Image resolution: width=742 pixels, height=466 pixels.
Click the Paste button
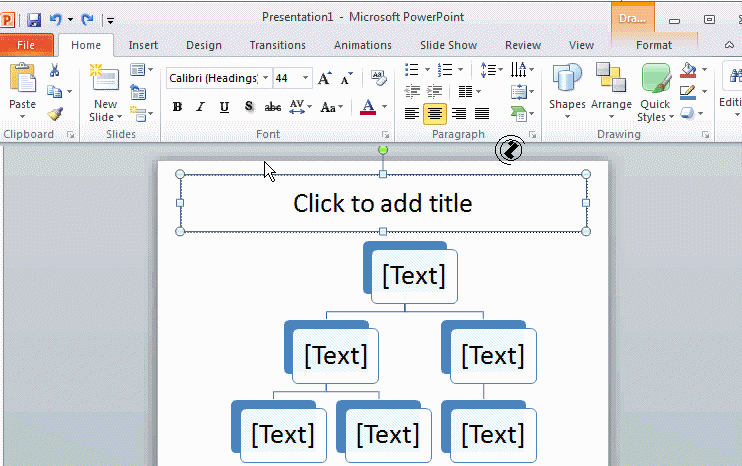pos(22,90)
